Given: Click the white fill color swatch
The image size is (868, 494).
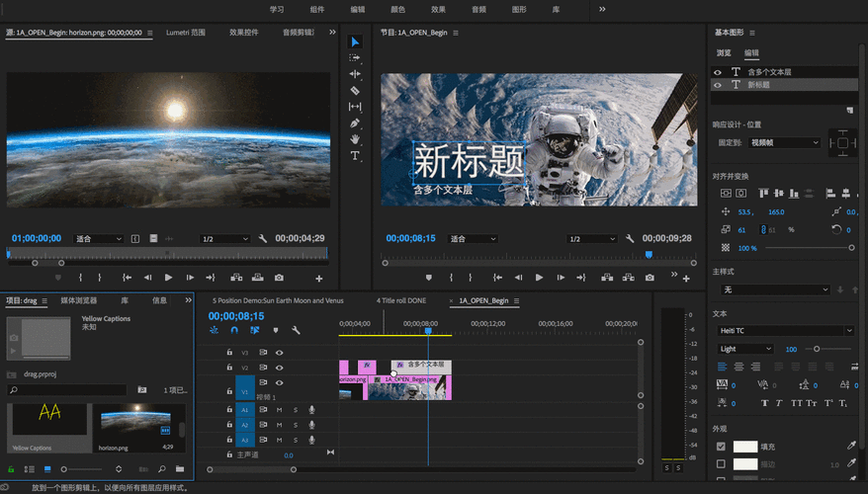Looking at the screenshot, I should [x=745, y=447].
